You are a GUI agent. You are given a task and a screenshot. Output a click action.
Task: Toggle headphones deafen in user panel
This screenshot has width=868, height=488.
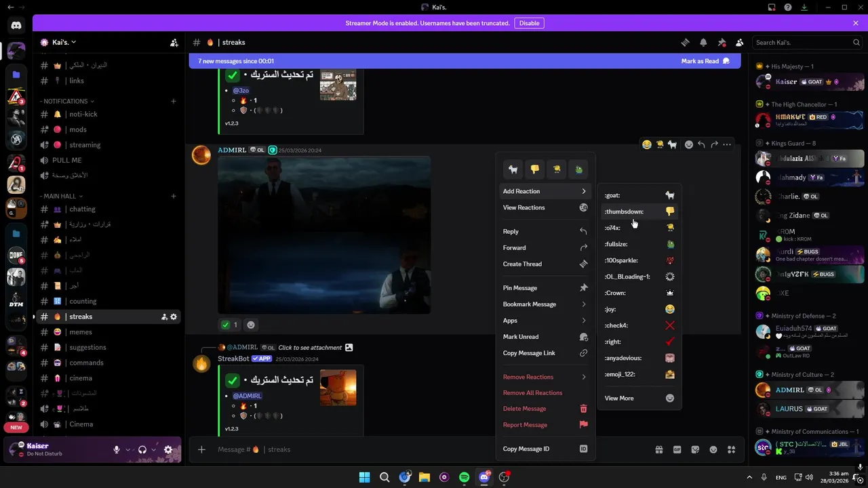(x=142, y=449)
